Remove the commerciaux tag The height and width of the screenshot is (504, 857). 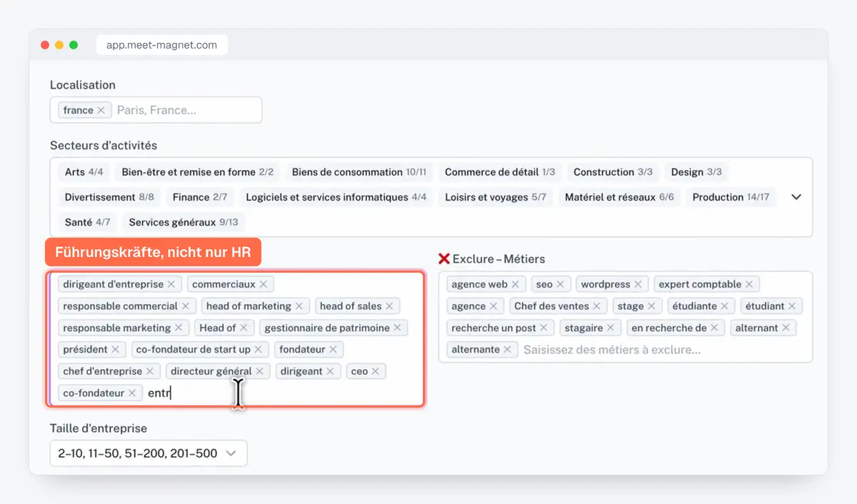pyautogui.click(x=264, y=284)
